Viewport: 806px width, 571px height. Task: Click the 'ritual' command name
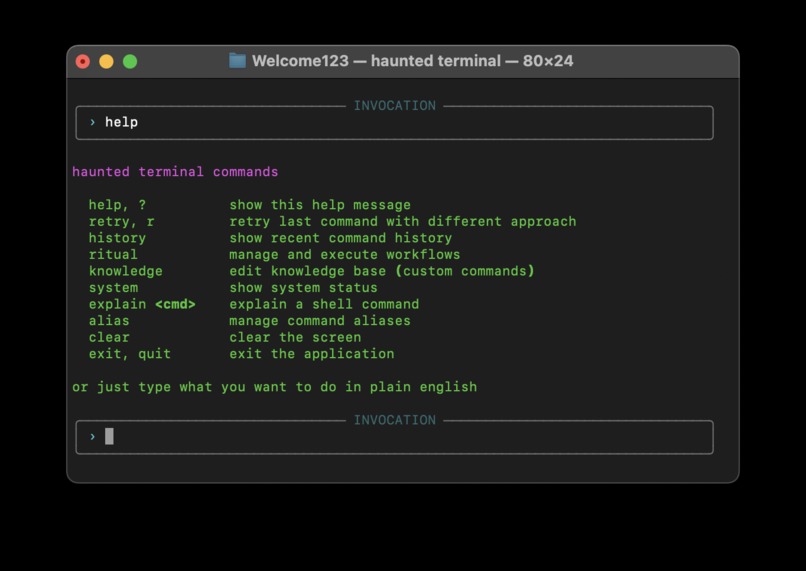113,254
